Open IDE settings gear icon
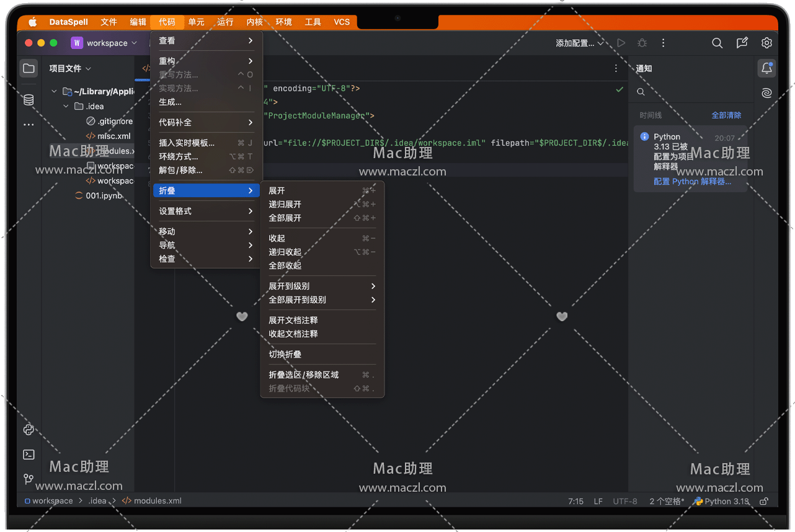This screenshot has height=532, width=795. (x=766, y=43)
